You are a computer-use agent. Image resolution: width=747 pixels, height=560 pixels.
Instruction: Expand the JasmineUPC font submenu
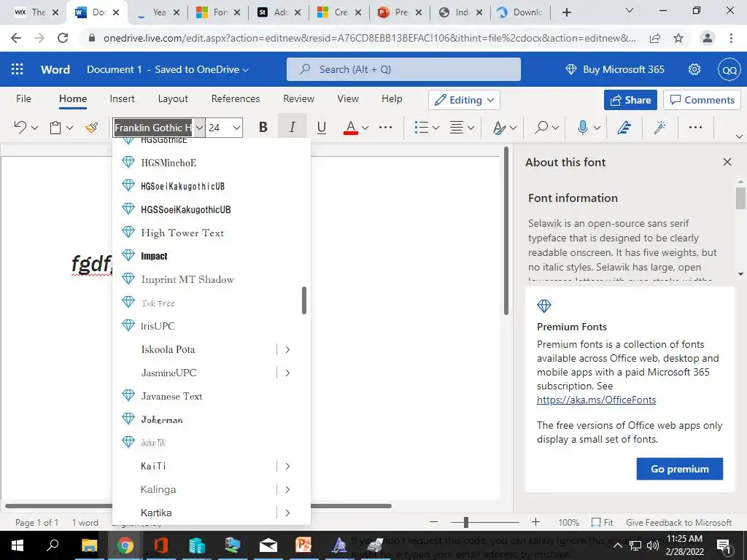click(287, 373)
